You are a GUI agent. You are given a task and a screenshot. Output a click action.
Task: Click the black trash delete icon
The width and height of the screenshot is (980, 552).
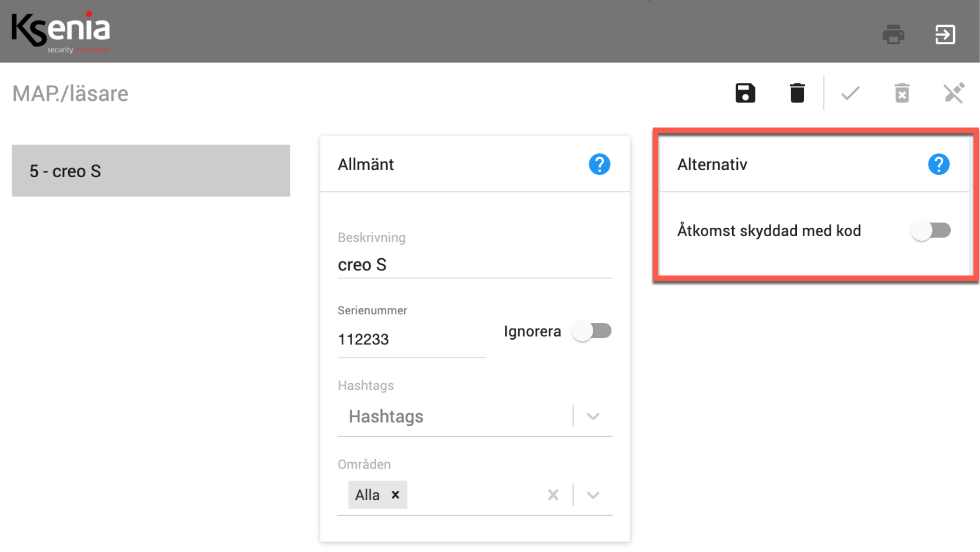[x=797, y=93]
